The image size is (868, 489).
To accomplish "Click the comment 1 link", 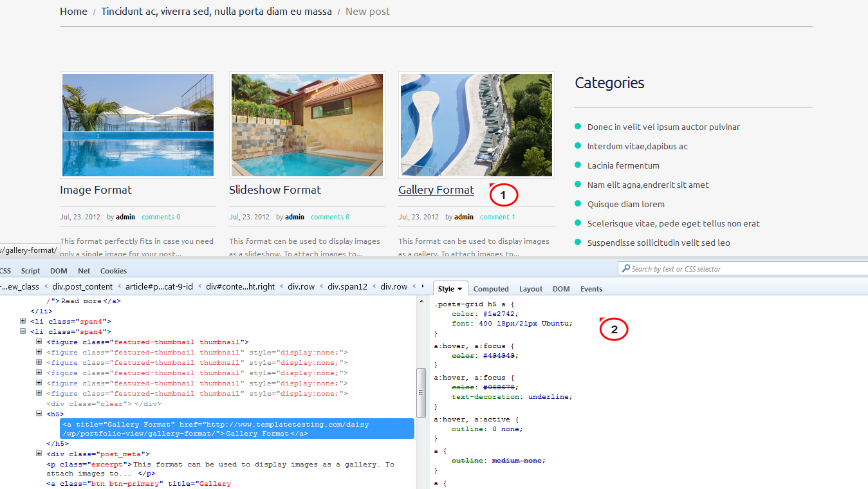I will [x=497, y=217].
